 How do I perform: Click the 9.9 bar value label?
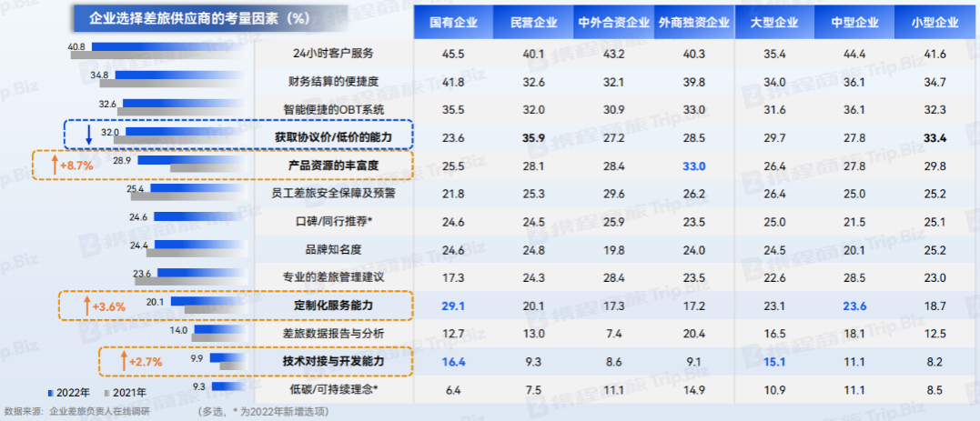coord(197,358)
